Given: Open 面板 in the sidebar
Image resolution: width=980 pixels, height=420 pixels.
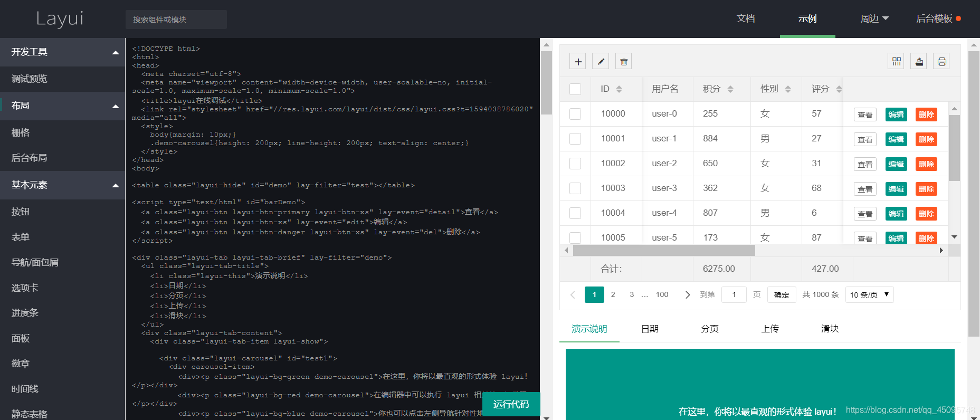Looking at the screenshot, I should coord(62,339).
